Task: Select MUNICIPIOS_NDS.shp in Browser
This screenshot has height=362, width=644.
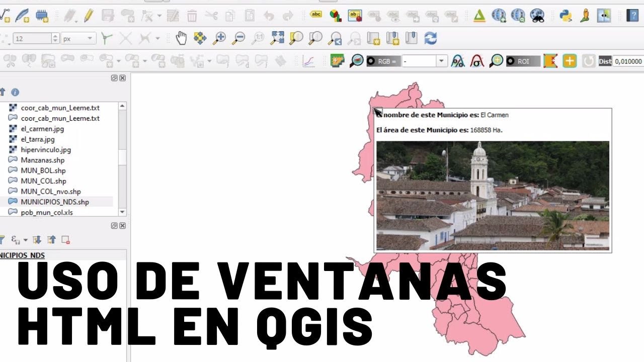Action: click(55, 202)
